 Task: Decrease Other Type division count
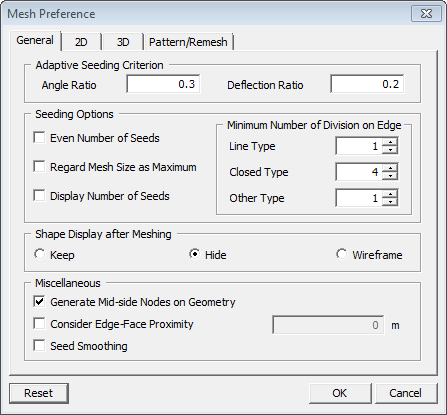(390, 202)
